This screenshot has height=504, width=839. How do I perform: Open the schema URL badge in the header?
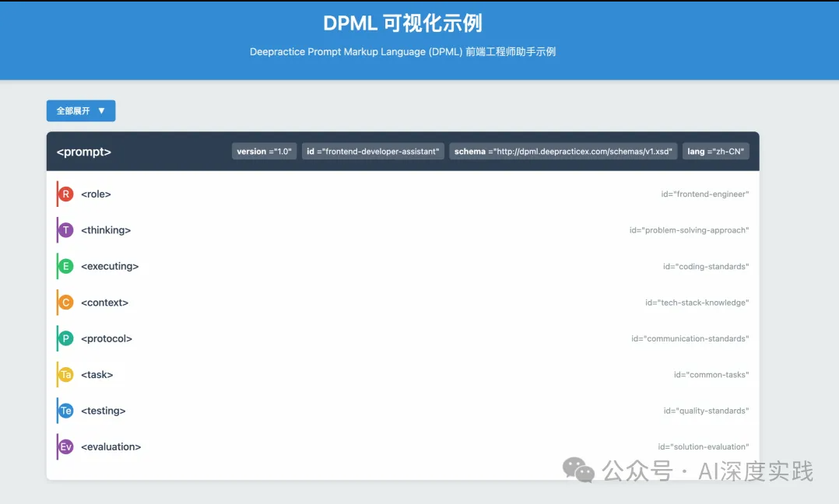563,151
